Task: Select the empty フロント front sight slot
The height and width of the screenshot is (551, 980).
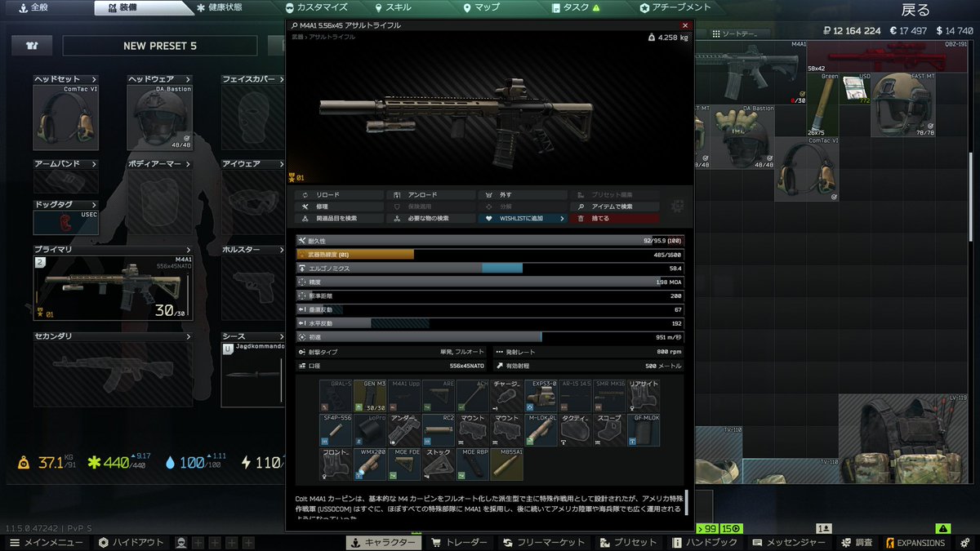Action: [x=336, y=464]
